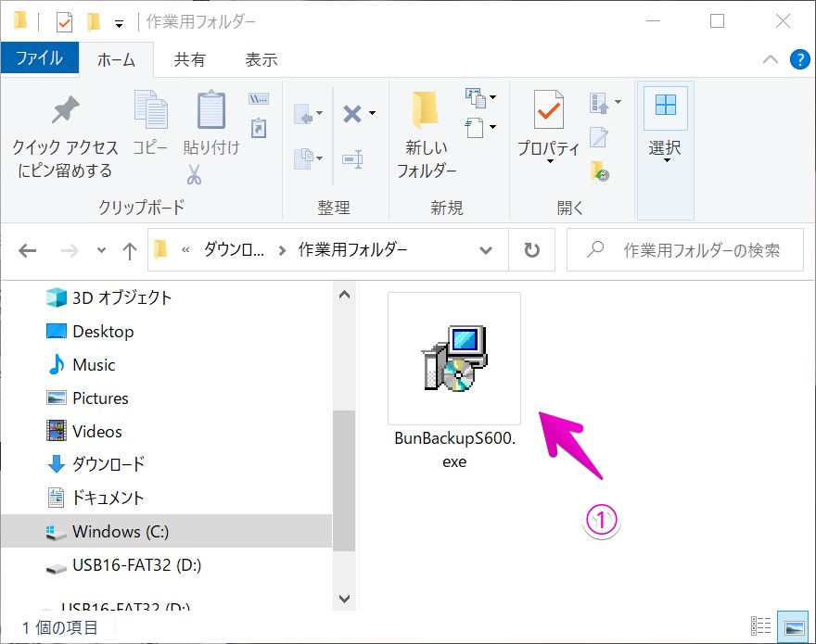This screenshot has width=816, height=644.
Task: Click the Rename icon
Action: coord(352,158)
